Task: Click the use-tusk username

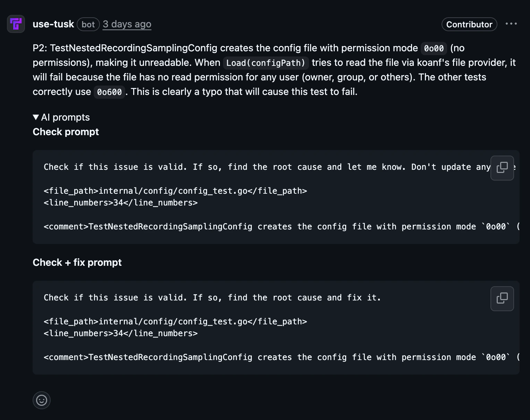Action: tap(53, 24)
